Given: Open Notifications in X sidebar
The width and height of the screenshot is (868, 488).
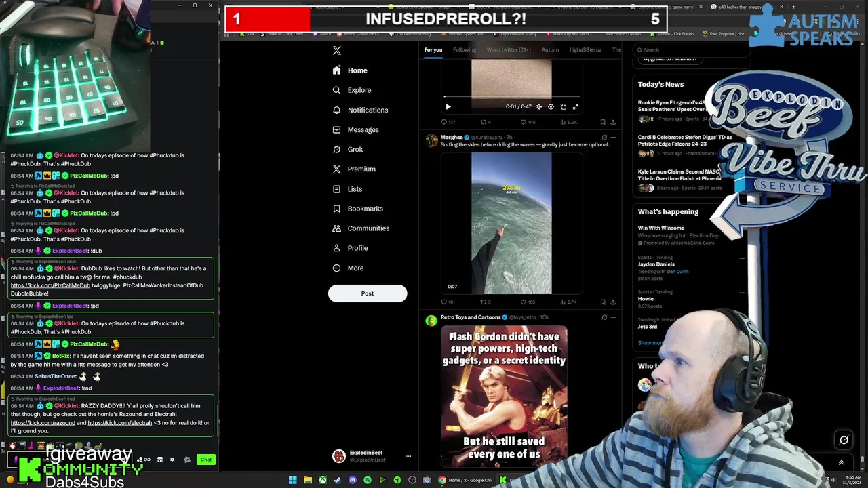Looking at the screenshot, I should (360, 110).
